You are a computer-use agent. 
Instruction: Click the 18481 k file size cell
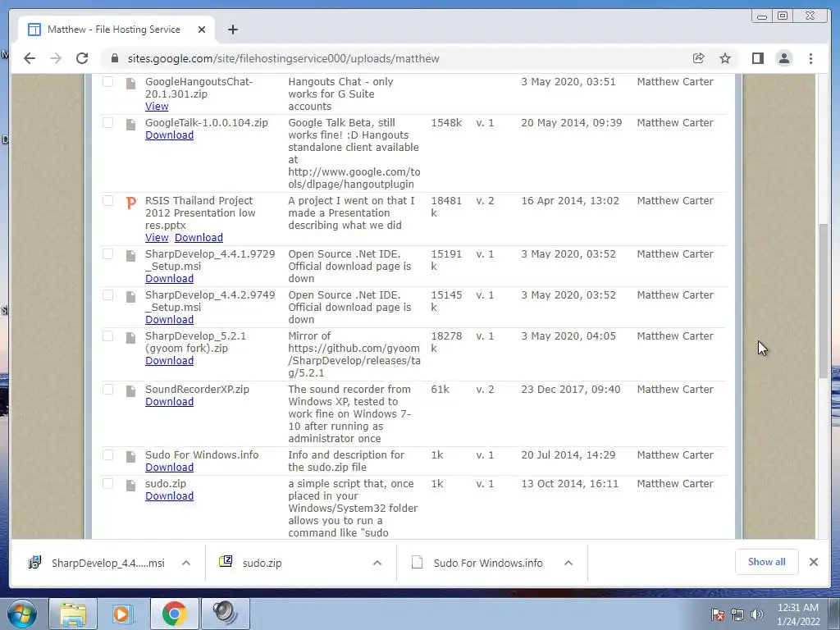(x=446, y=206)
